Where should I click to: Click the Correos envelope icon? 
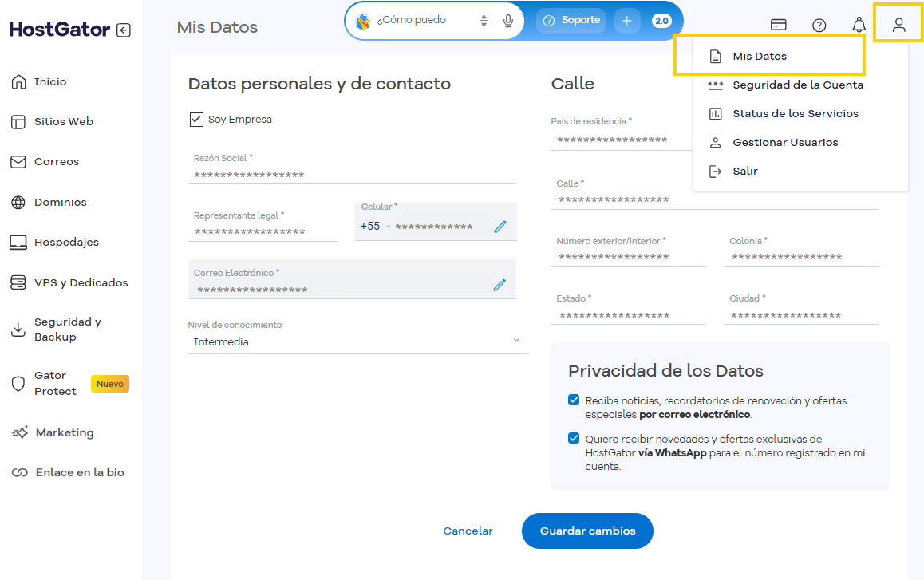point(18,161)
